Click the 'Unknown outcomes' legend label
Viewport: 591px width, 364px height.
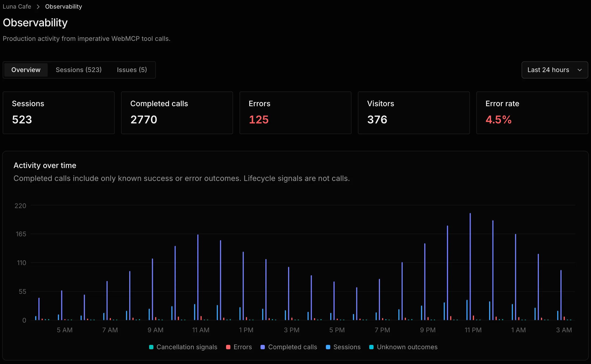point(407,347)
